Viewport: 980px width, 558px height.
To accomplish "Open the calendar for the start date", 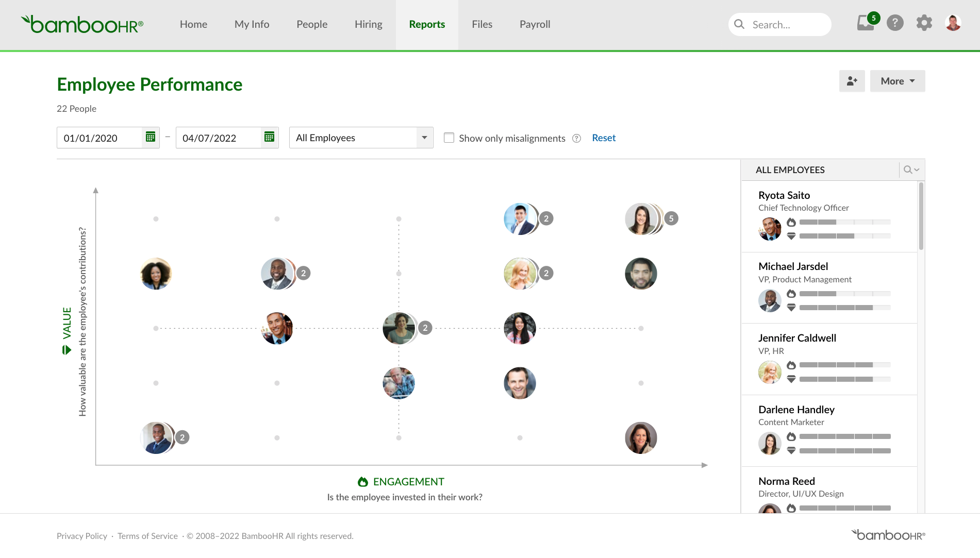I will coord(150,137).
